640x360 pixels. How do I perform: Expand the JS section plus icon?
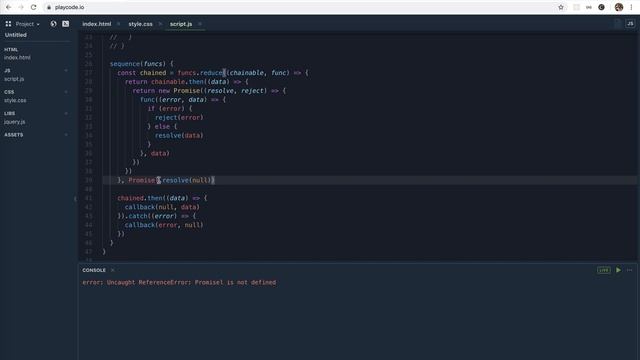point(66,71)
